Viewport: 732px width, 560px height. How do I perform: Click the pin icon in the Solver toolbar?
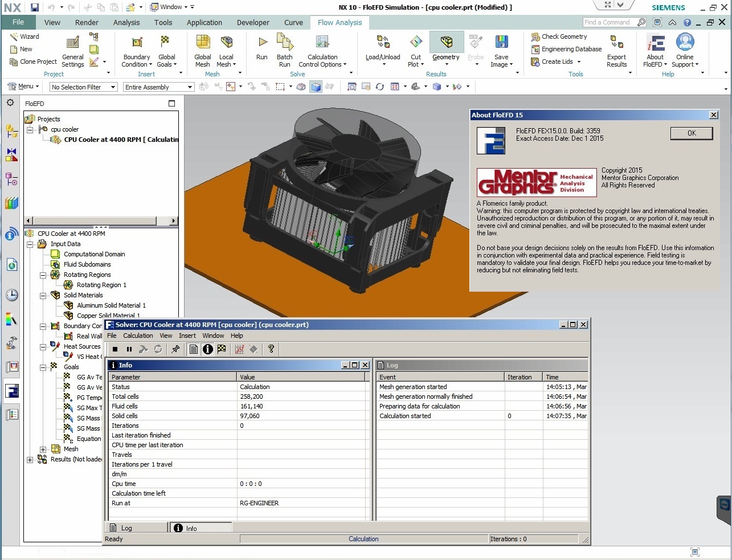point(175,349)
